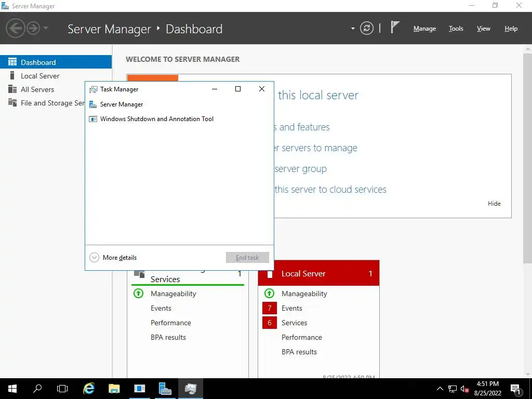Maximize the Task Manager window
This screenshot has width=532, height=399.
pyautogui.click(x=238, y=89)
